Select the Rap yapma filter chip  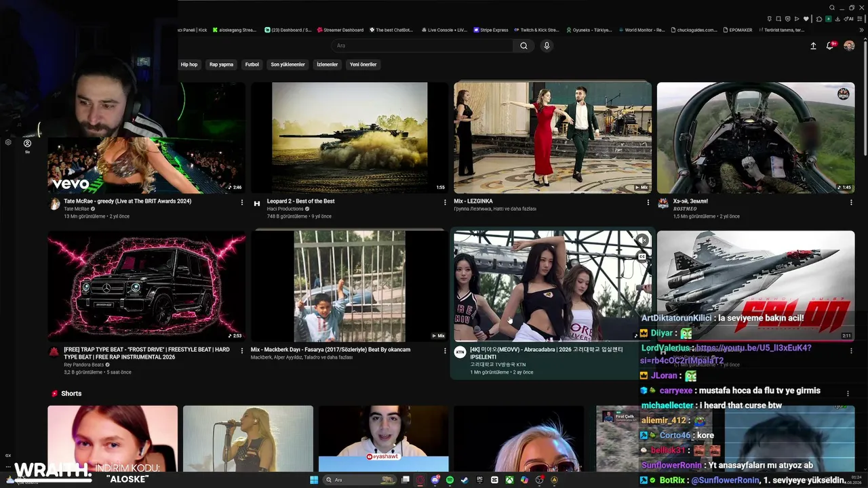click(x=221, y=64)
